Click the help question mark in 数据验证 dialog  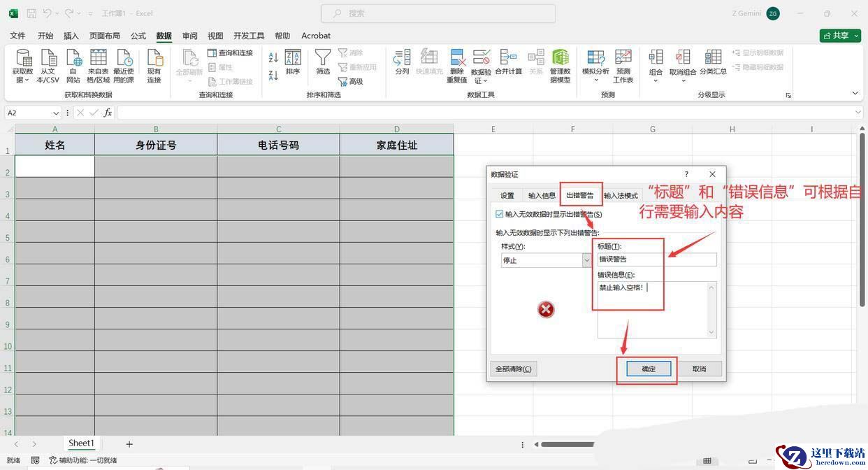click(686, 174)
